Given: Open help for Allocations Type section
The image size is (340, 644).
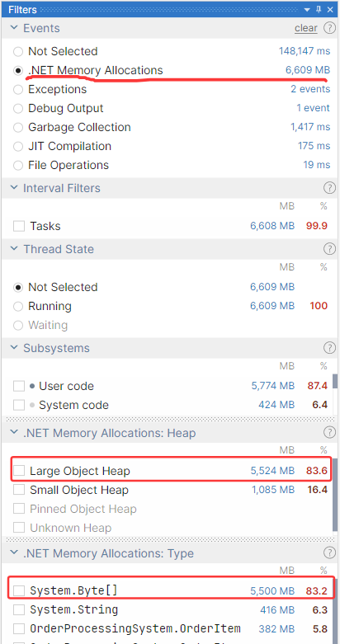Looking at the screenshot, I should coord(329,552).
